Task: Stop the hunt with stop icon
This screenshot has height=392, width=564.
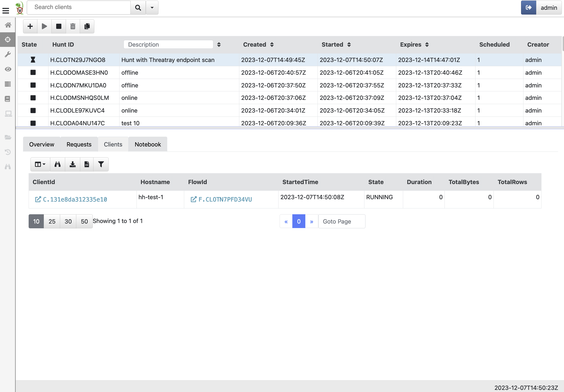Action: coord(59,26)
